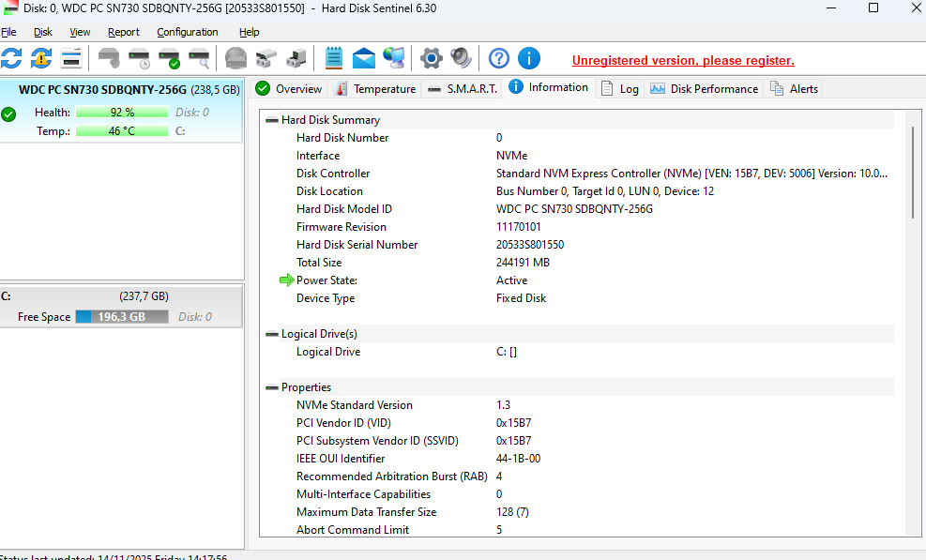Click the envelope email icon
Image resolution: width=926 pixels, height=560 pixels.
point(364,59)
